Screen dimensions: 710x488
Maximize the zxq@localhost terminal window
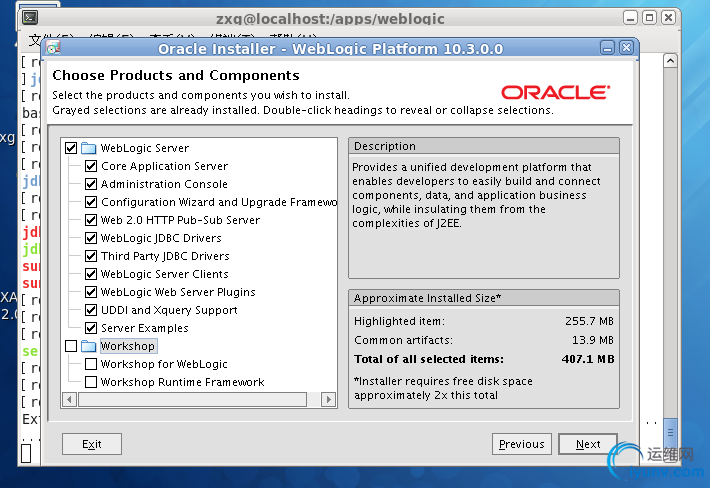(x=649, y=18)
